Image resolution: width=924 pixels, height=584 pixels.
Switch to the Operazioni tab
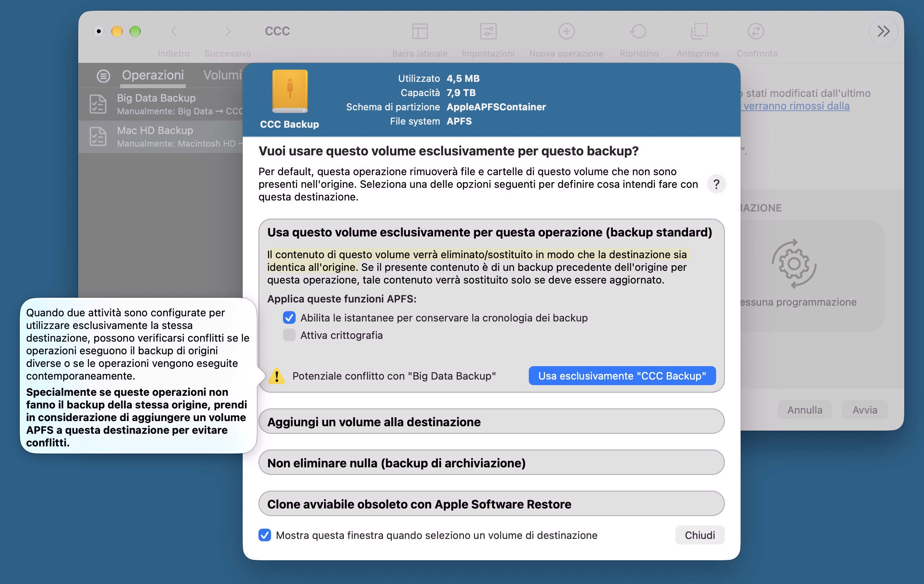tap(153, 75)
